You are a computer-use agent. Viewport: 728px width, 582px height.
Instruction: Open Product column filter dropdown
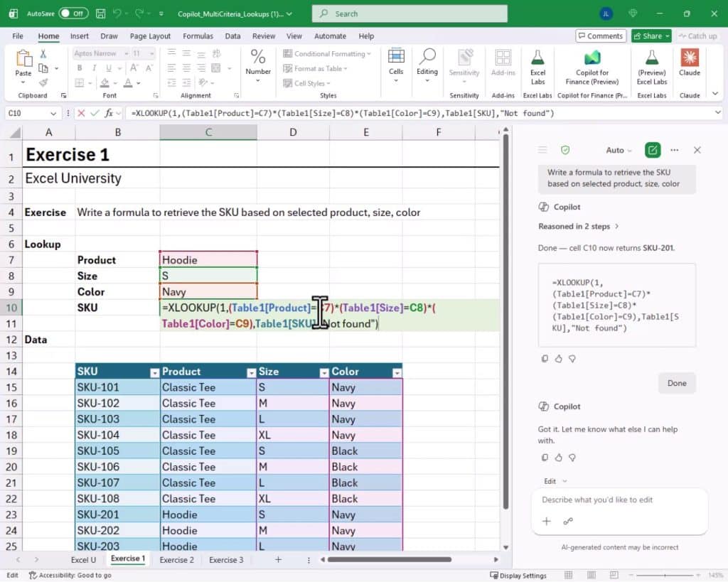pos(251,372)
